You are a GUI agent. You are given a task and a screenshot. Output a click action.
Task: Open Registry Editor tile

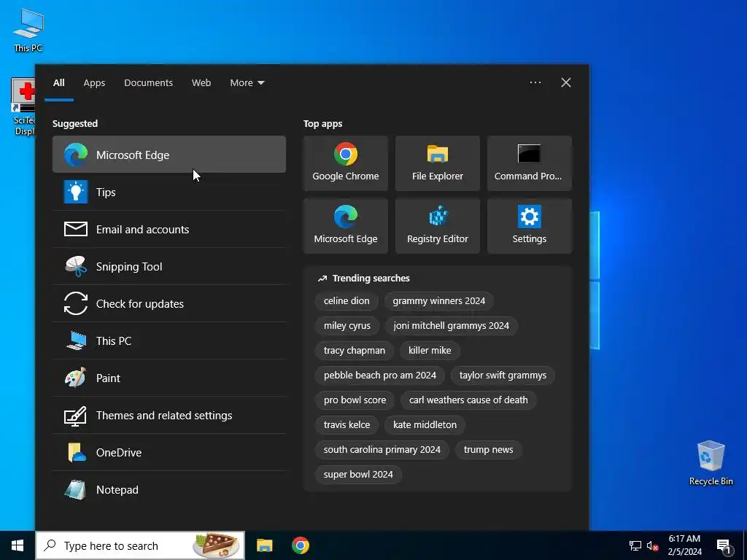coord(438,226)
